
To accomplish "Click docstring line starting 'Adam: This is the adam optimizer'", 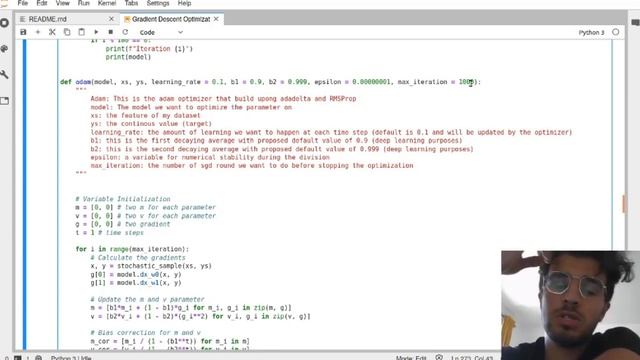I will pyautogui.click(x=223, y=99).
